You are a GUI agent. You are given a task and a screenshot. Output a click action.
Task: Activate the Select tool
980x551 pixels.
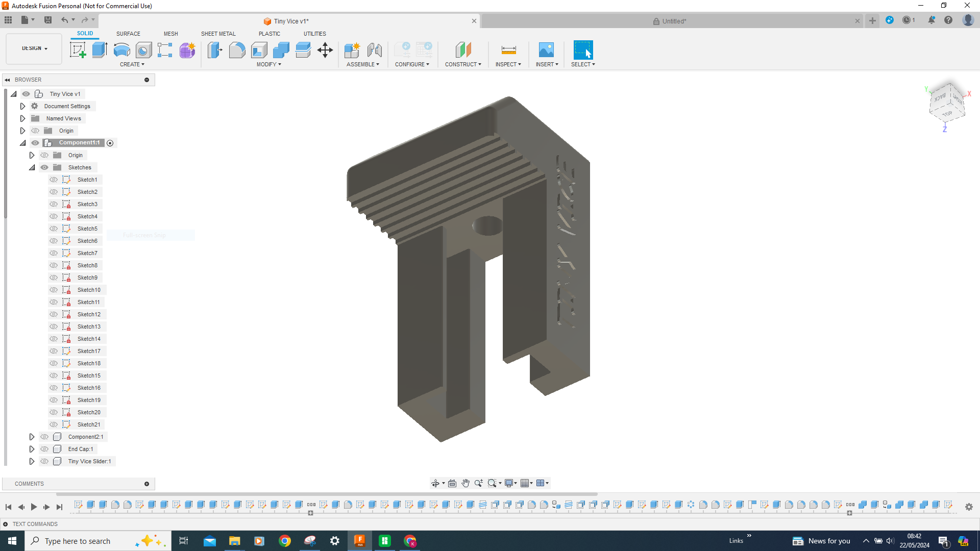tap(583, 50)
